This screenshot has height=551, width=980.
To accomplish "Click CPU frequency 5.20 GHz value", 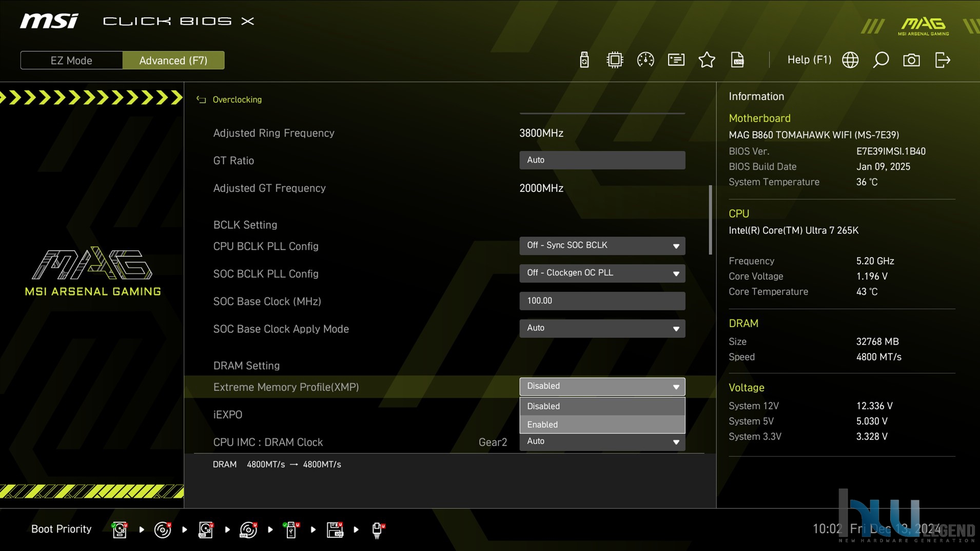I will click(x=875, y=261).
